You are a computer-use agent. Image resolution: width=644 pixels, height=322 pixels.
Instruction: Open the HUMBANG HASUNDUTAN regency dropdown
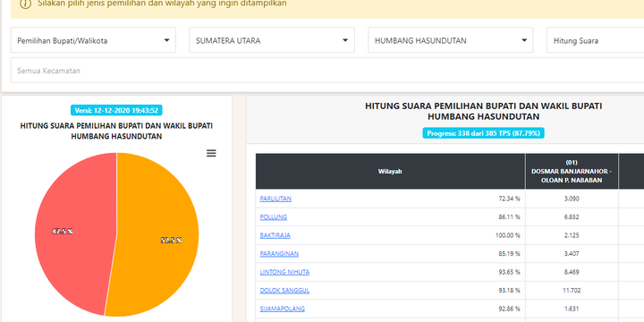(x=451, y=40)
